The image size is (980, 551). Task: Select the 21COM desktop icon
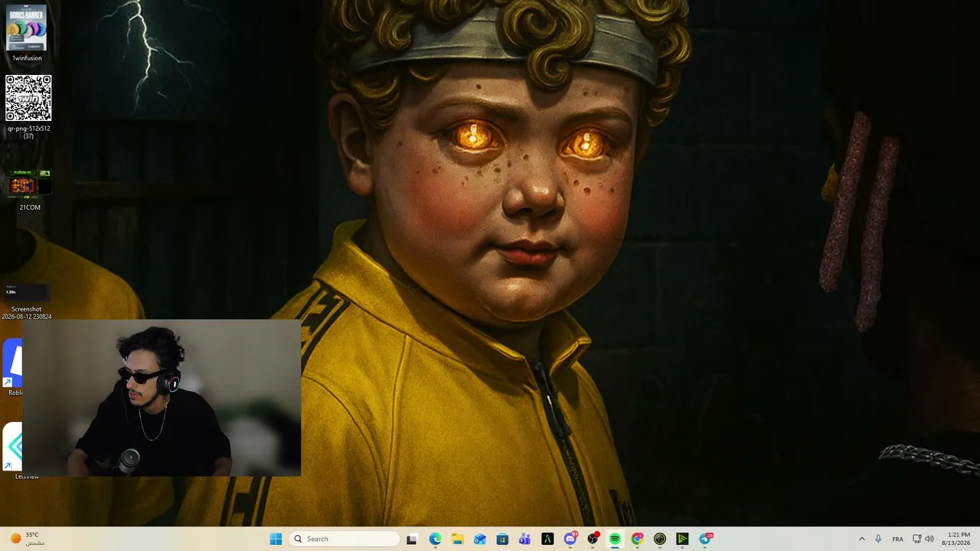(x=29, y=190)
